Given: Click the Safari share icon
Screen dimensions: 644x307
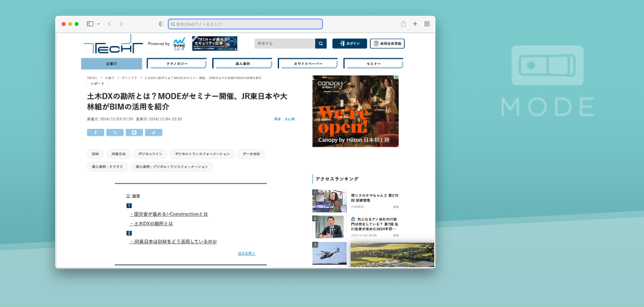Looking at the screenshot, I should tap(404, 24).
